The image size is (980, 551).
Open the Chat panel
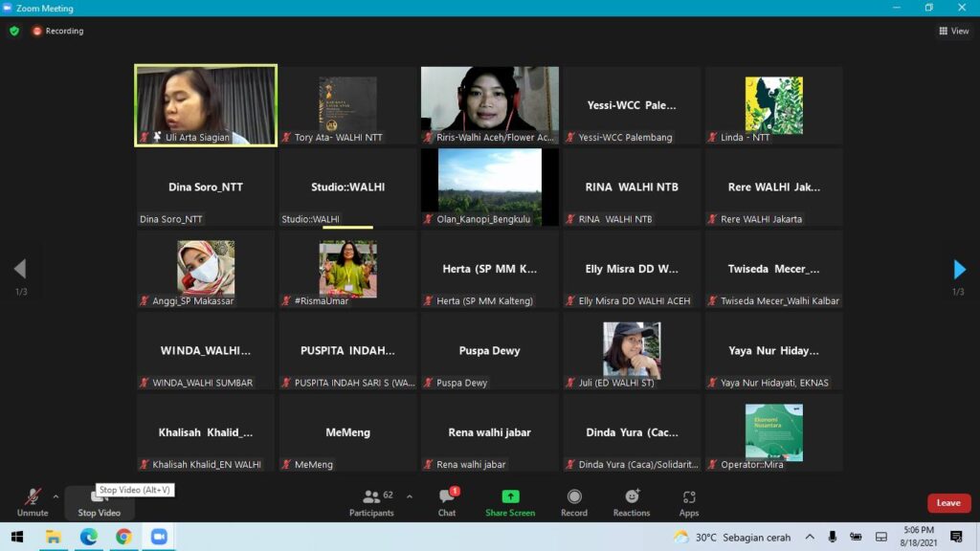(x=447, y=501)
